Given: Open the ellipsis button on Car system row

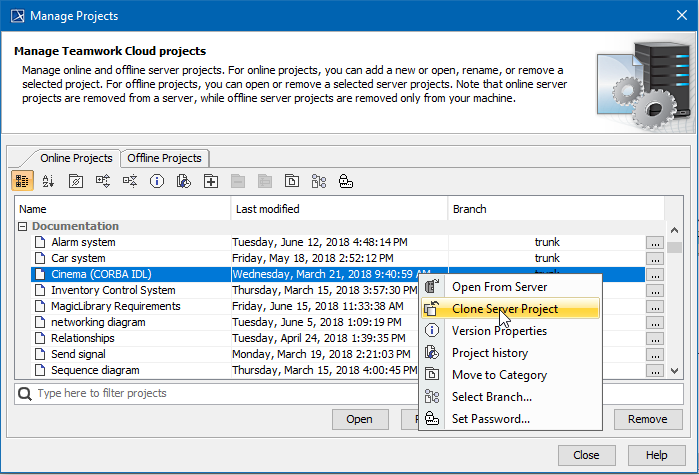Looking at the screenshot, I should click(655, 258).
